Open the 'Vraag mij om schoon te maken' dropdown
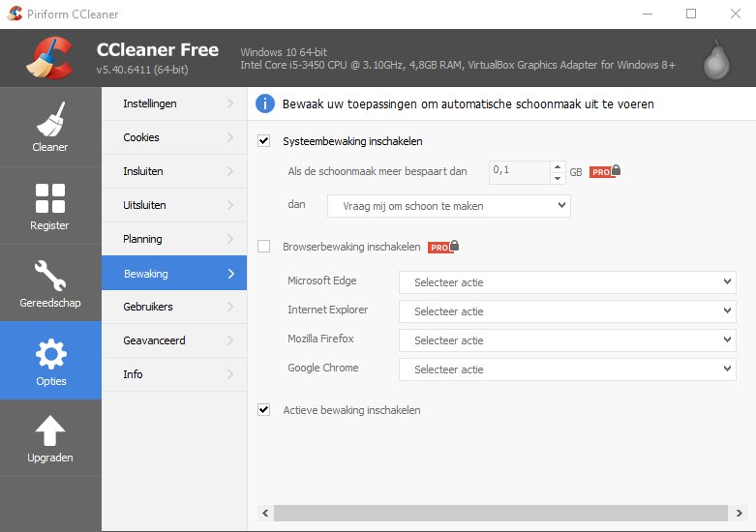This screenshot has width=756, height=532. pyautogui.click(x=449, y=206)
